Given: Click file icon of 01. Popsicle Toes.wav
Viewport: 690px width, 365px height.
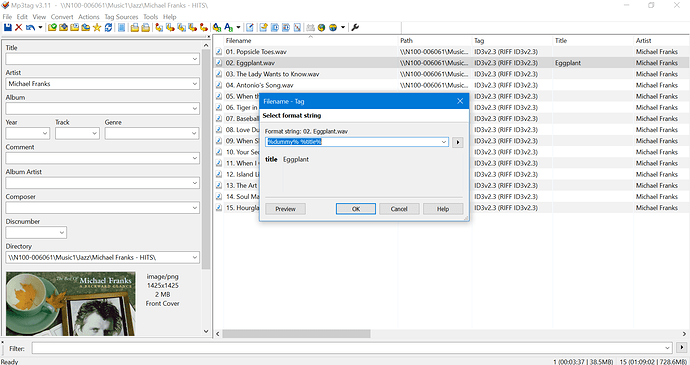Looking at the screenshot, I should [x=219, y=52].
